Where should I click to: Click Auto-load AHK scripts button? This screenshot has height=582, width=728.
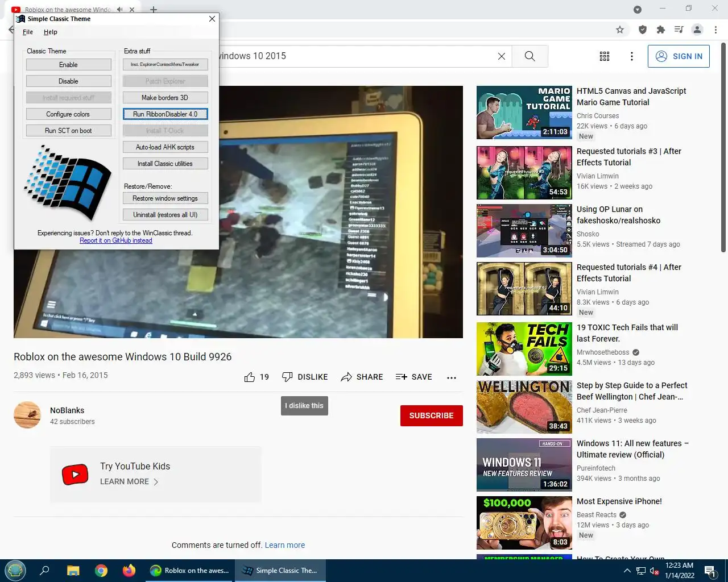(x=166, y=147)
